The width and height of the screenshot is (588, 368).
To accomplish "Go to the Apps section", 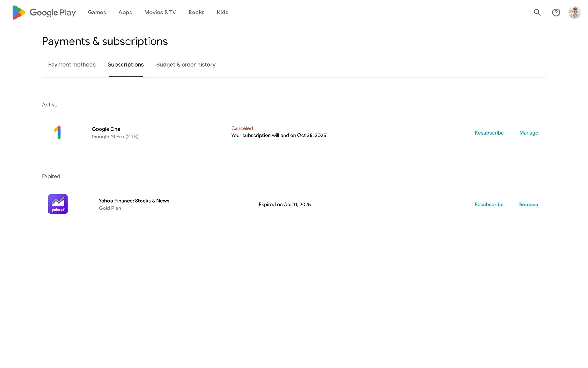I will coord(125,13).
